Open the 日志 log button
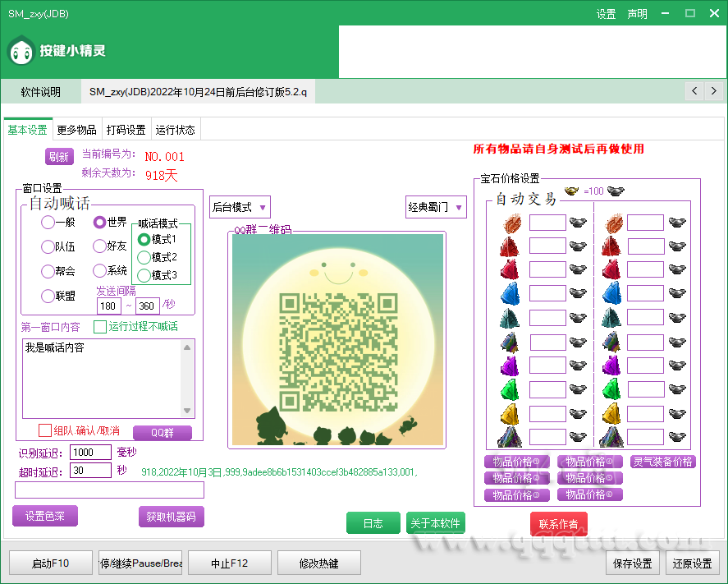This screenshot has width=728, height=584. coord(373,523)
